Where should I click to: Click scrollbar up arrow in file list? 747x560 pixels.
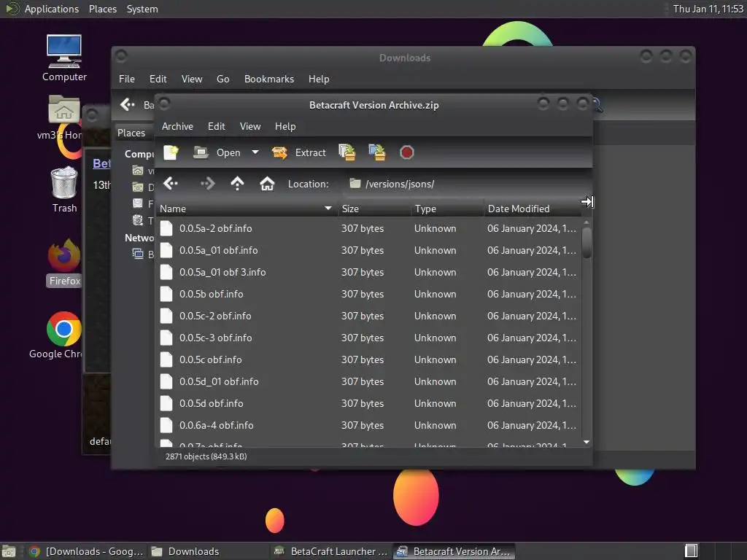(x=587, y=222)
